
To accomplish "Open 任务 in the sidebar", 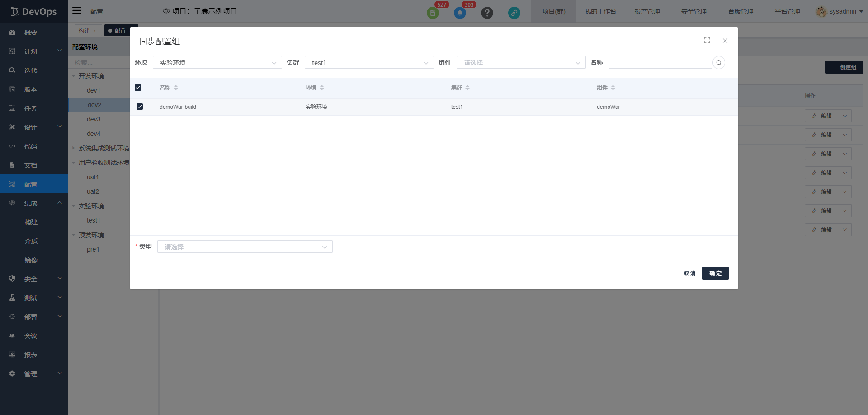I will (x=34, y=108).
